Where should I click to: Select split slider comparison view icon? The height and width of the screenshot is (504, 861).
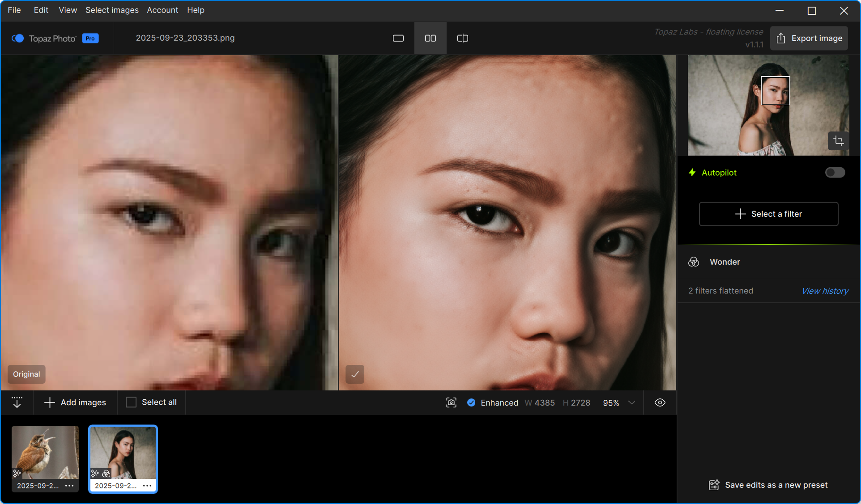tap(462, 38)
